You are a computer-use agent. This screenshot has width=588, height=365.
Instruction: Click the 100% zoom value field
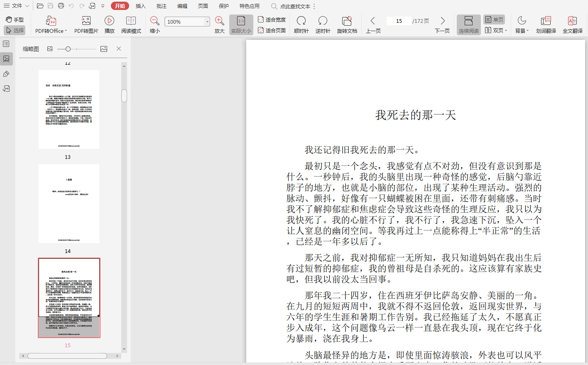tap(185, 22)
